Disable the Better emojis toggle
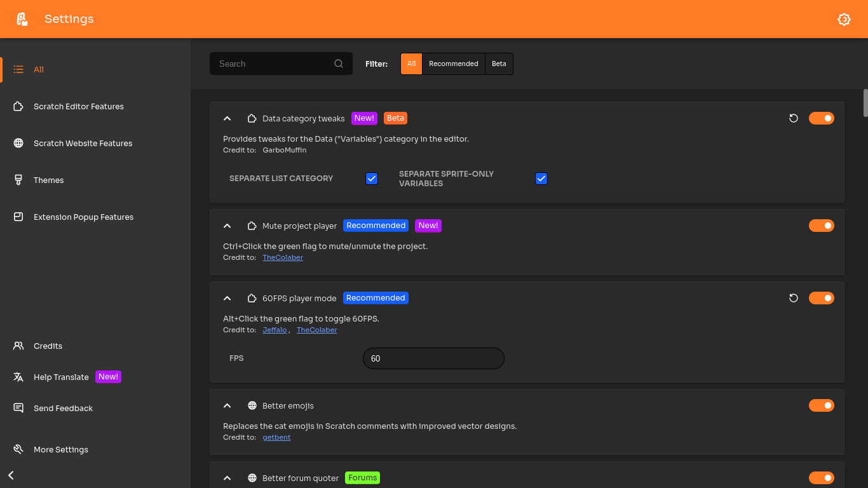The image size is (868, 488). (x=822, y=405)
